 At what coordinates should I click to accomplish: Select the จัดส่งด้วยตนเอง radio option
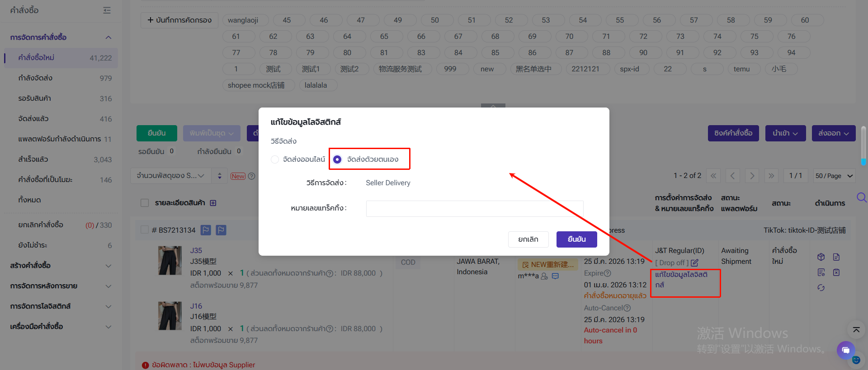coord(337,159)
